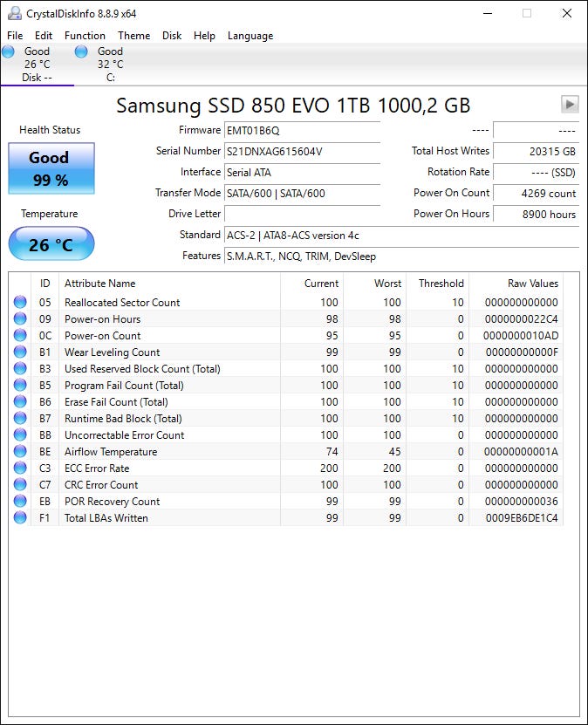Click the Attribute Name column header

point(169,284)
